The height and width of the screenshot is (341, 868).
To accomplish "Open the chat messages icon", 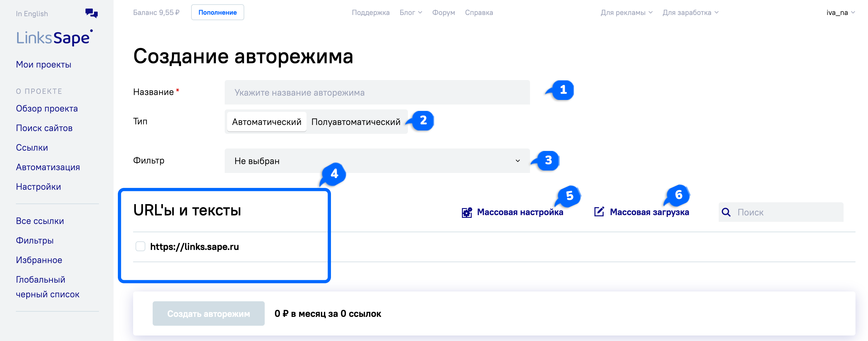I will click(x=91, y=13).
